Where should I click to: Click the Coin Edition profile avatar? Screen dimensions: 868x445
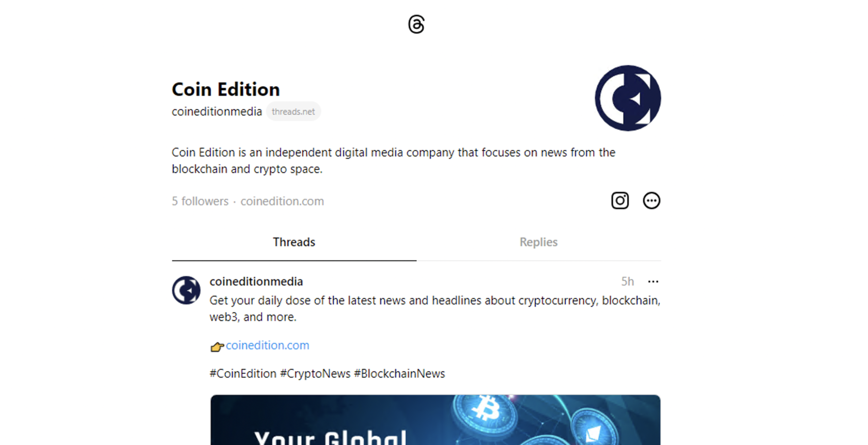point(628,98)
